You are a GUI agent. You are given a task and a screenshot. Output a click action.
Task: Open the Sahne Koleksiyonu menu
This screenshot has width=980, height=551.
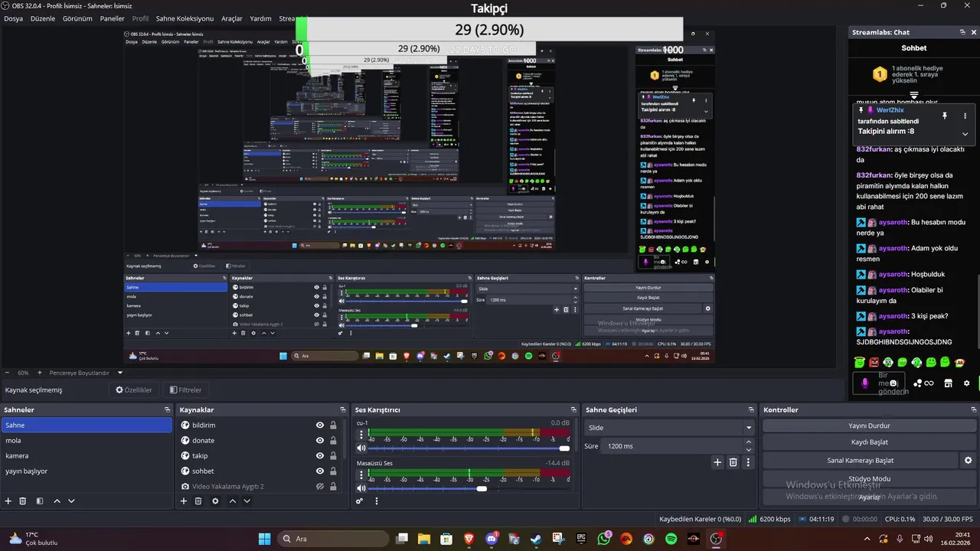pos(185,18)
